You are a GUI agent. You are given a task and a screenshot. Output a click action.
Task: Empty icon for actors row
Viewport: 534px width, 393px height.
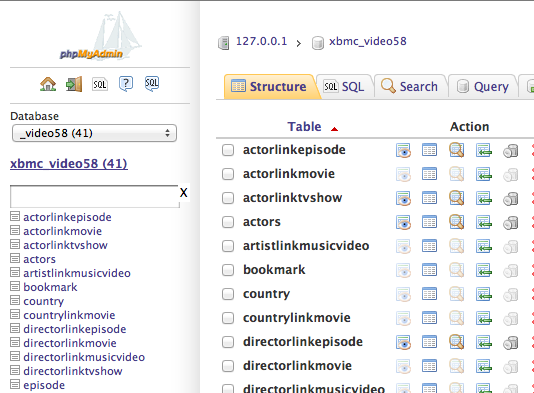point(511,223)
